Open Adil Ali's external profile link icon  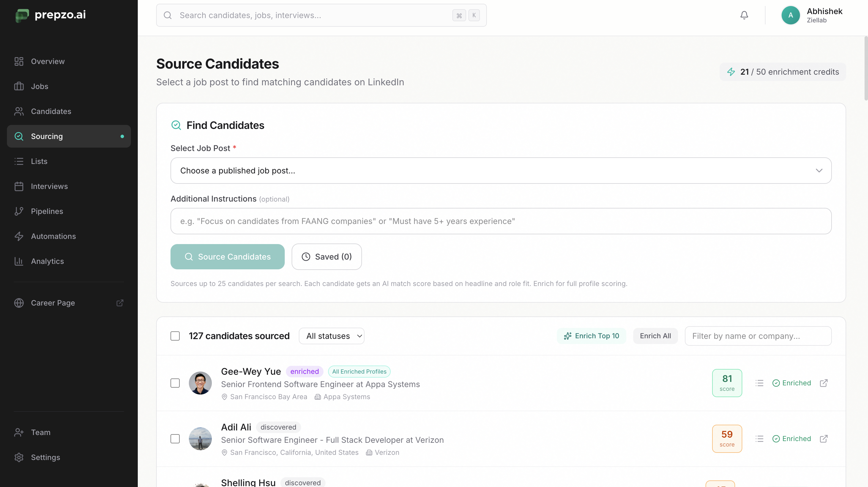pyautogui.click(x=824, y=438)
